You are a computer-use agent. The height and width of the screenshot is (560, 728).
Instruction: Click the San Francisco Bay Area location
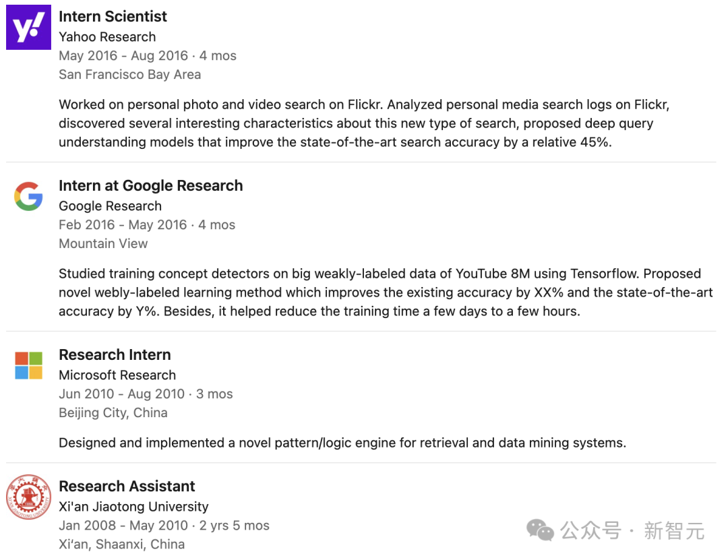point(129,75)
